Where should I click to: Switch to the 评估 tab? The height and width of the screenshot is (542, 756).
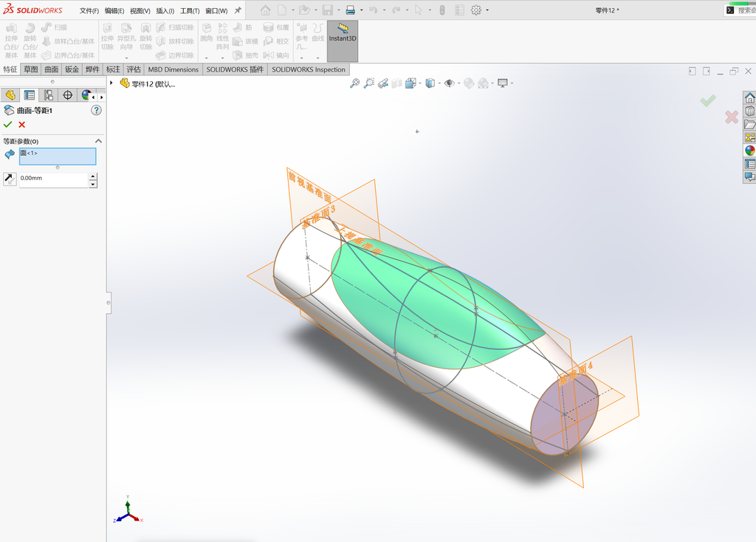pyautogui.click(x=134, y=69)
